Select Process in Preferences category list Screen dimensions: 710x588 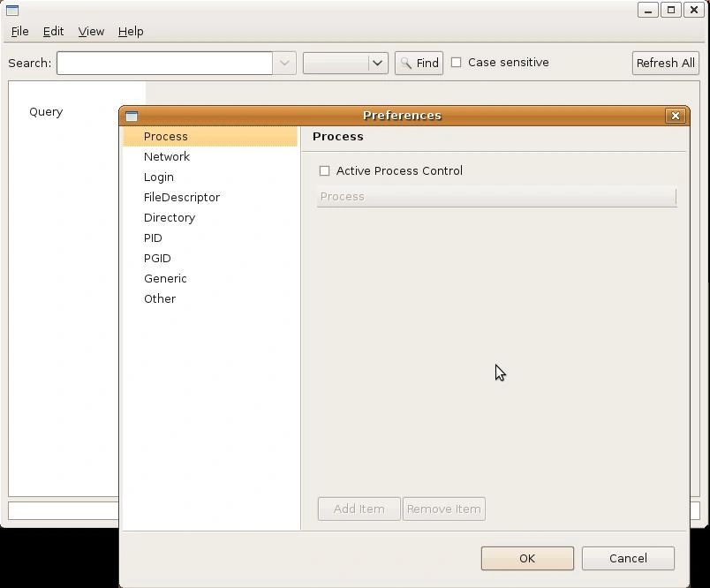click(210, 136)
